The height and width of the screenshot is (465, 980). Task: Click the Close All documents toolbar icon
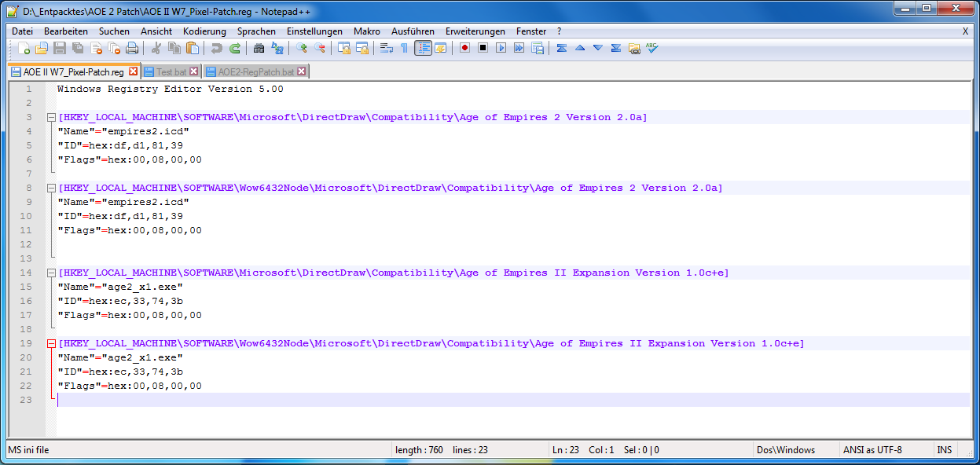tap(114, 48)
